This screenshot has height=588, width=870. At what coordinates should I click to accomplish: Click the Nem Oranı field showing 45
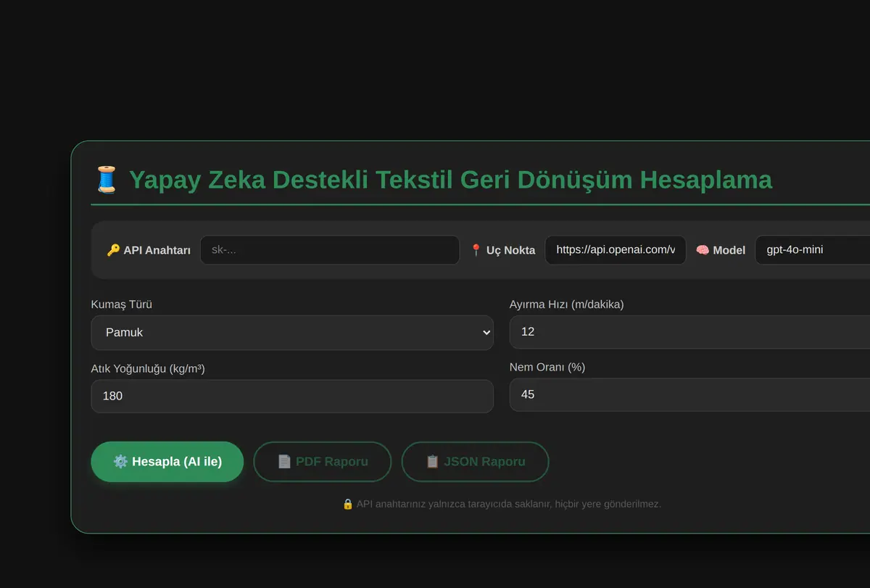click(689, 394)
